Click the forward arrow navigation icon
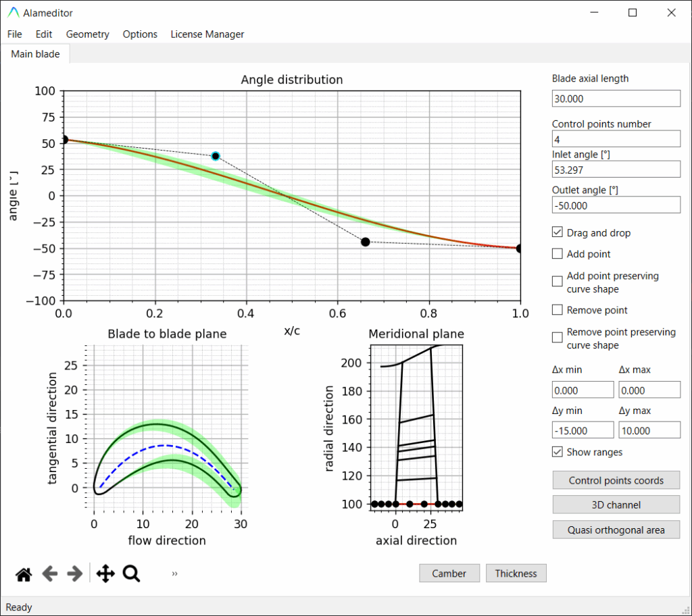Image resolution: width=692 pixels, height=616 pixels. 74,574
